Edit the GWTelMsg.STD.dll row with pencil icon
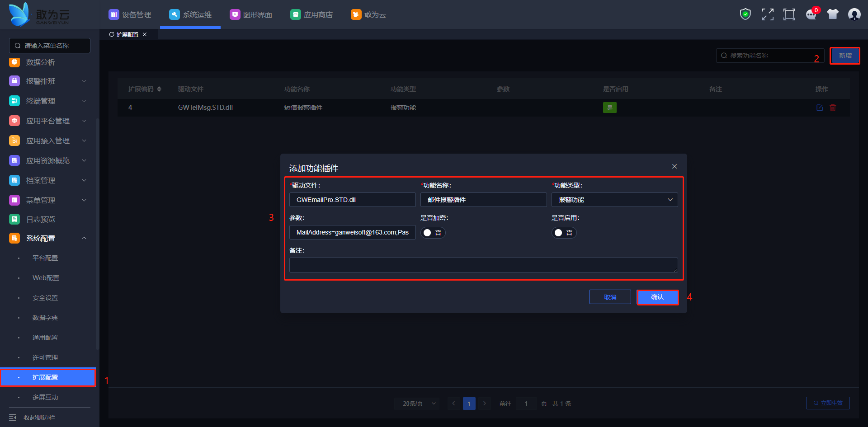The width and height of the screenshot is (868, 427). coord(820,108)
